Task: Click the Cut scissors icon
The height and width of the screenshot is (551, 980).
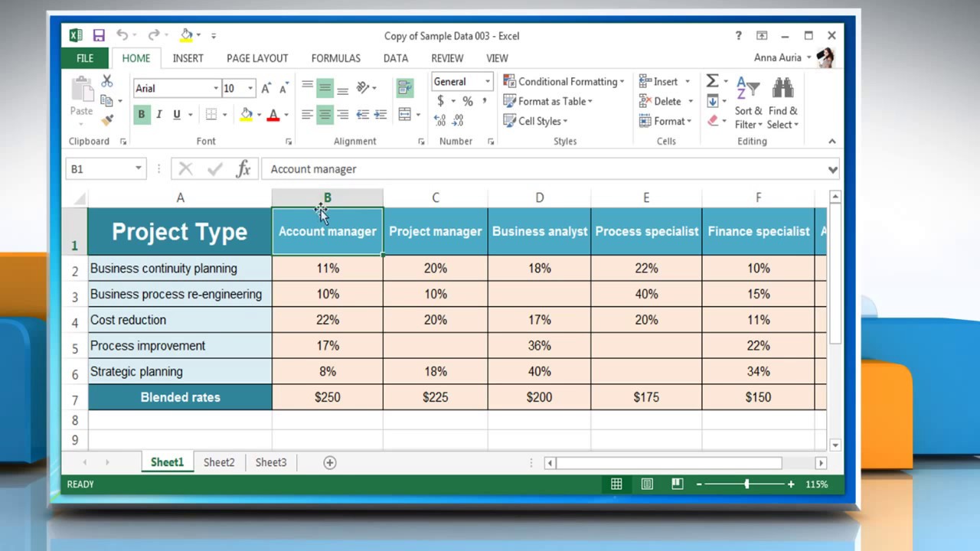Action: tap(107, 81)
